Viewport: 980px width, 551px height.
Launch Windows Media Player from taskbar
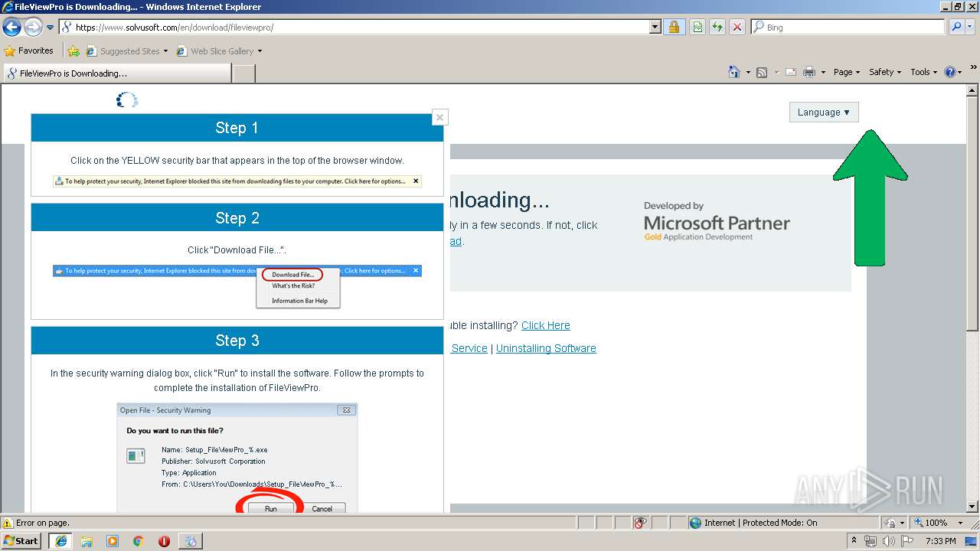pos(113,541)
